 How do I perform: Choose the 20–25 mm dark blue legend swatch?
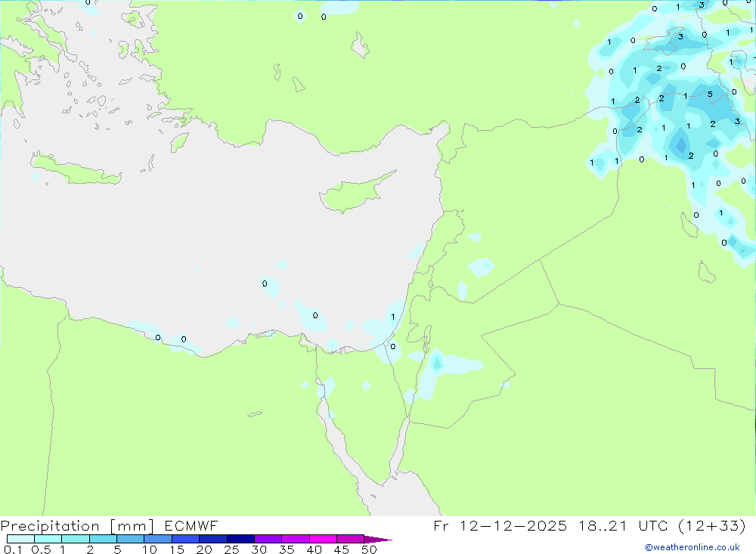pos(212,539)
